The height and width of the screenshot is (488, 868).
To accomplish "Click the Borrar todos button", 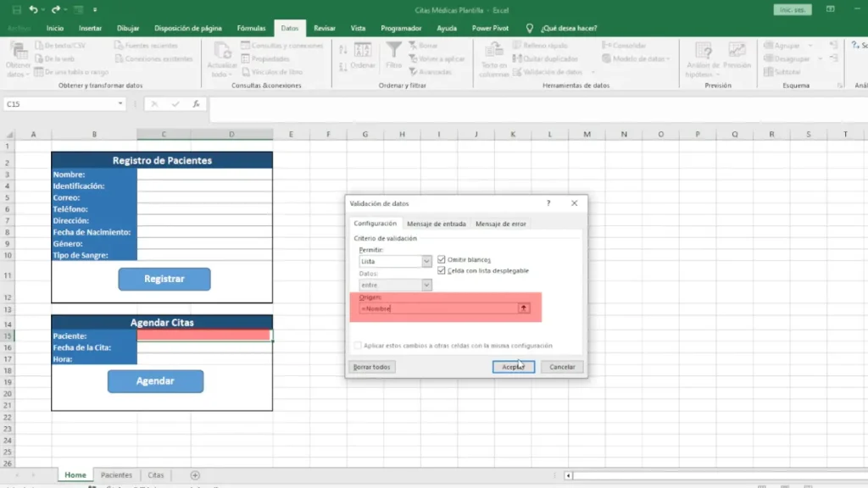I will [372, 367].
